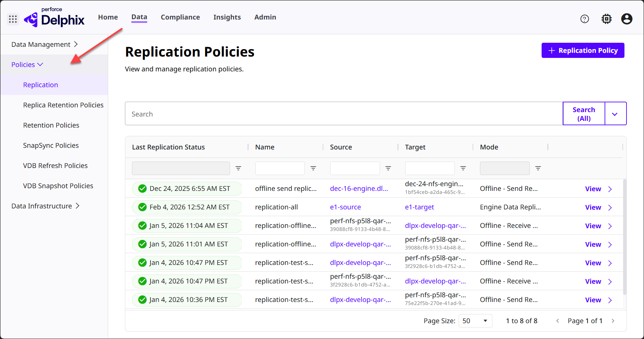This screenshot has height=339, width=644.
Task: Click filter icon for Name column
Action: tap(313, 168)
